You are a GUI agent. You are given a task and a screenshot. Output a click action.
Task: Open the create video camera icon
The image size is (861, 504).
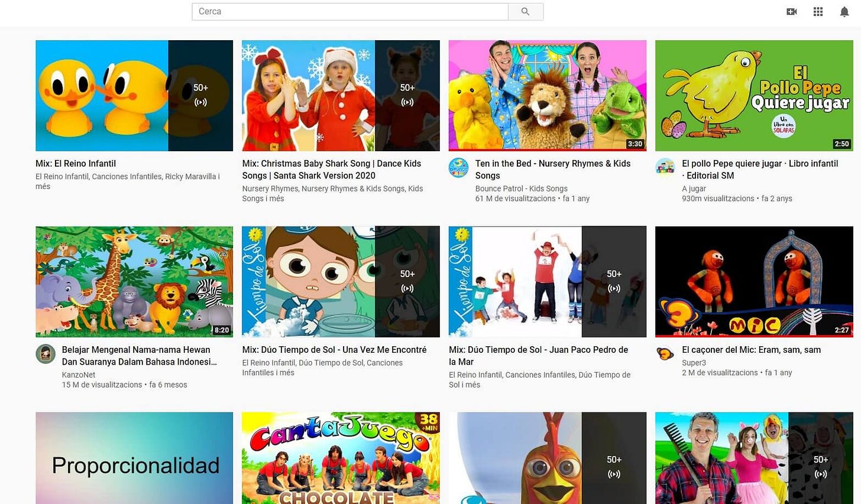pyautogui.click(x=792, y=11)
